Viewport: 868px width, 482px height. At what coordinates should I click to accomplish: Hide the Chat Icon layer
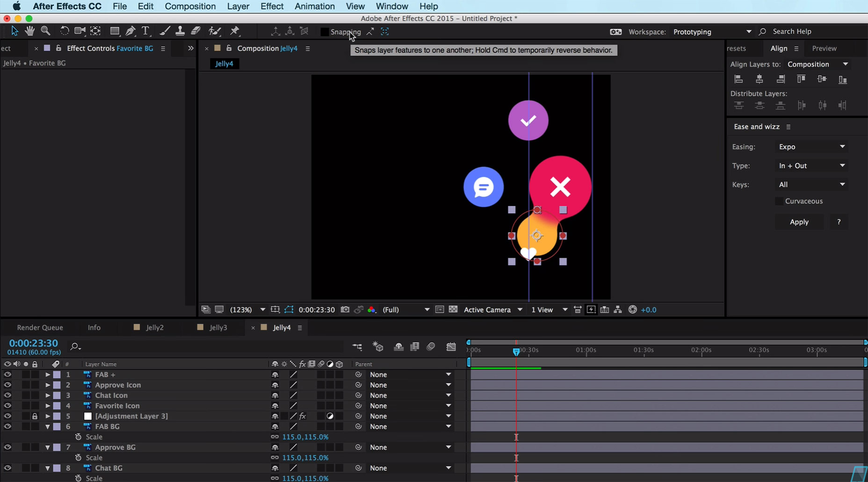pos(7,395)
